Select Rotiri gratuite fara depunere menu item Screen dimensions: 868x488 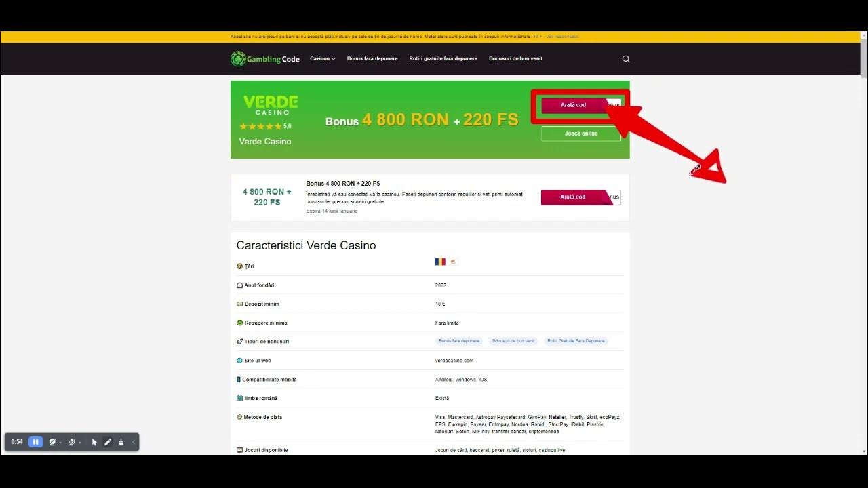(443, 58)
